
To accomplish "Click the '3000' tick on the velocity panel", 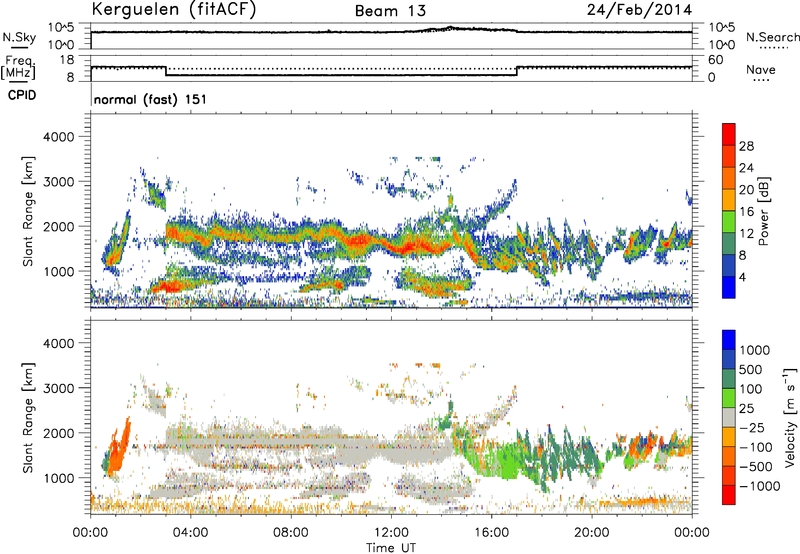I will [58, 388].
